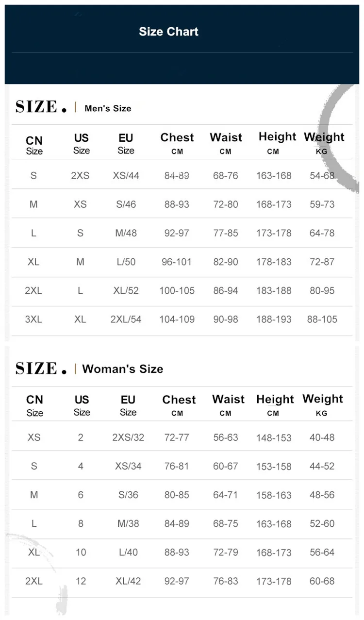
Task: Click women's chest value 80-85
Action: click(x=177, y=495)
